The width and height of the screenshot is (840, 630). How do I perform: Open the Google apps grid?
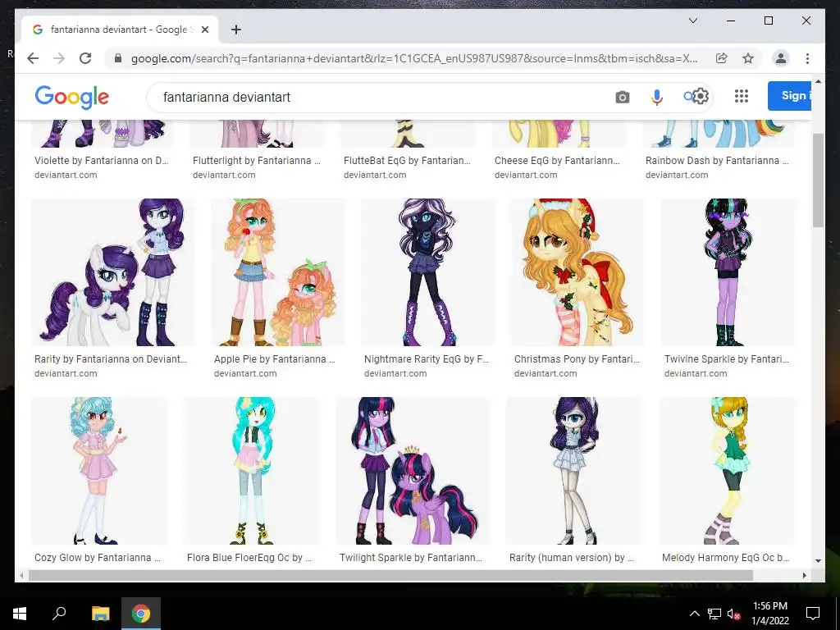(x=741, y=97)
